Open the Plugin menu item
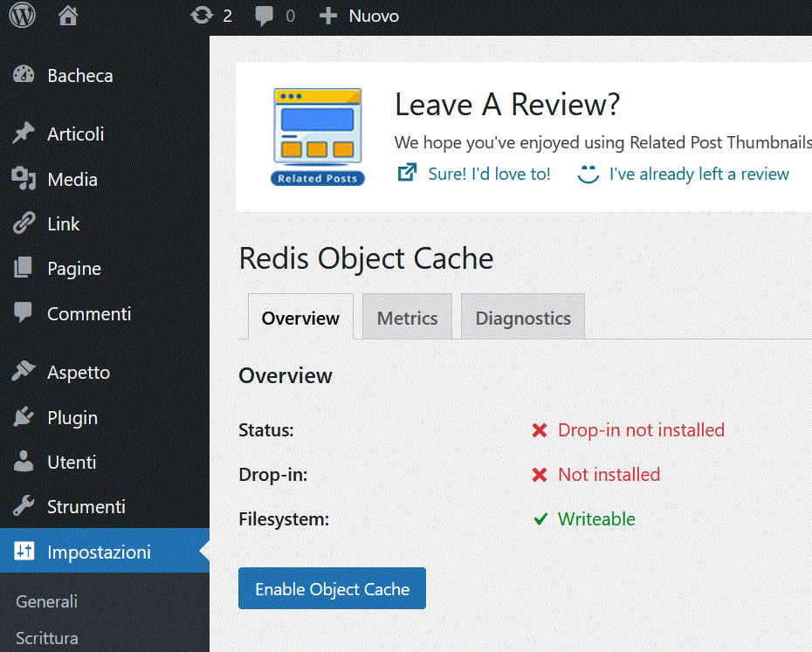Screen dimensions: 812x652 pos(105,417)
